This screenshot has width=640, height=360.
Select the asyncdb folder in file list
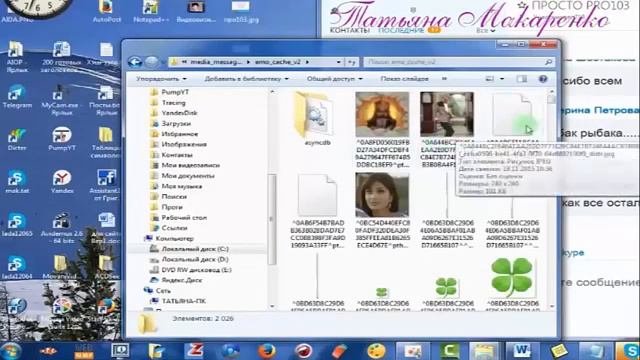[317, 119]
